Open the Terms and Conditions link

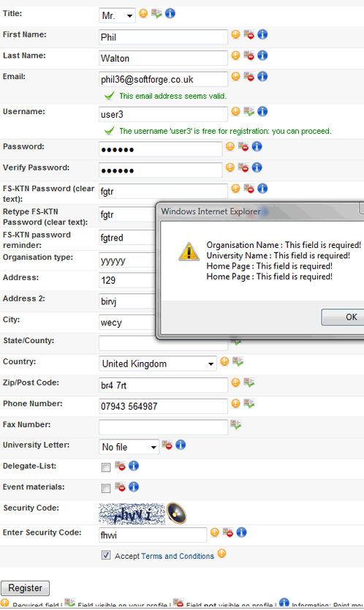coord(178,556)
